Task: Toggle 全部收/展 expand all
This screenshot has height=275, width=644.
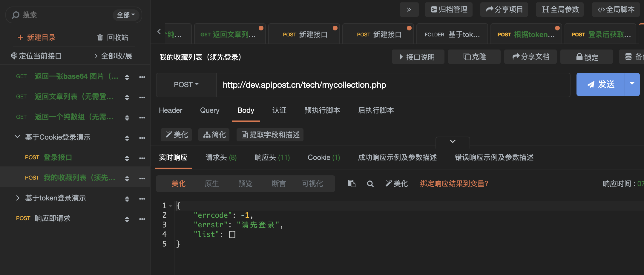Action: pyautogui.click(x=113, y=56)
